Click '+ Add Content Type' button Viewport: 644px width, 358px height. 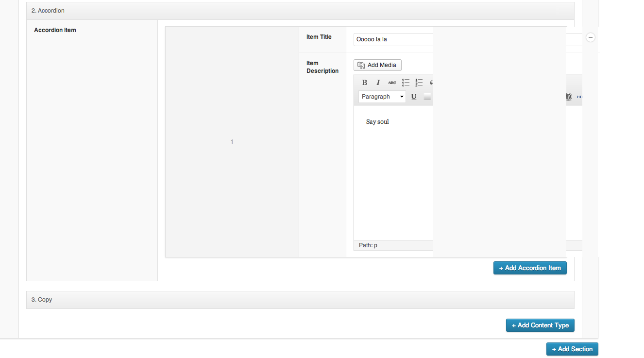tap(540, 325)
